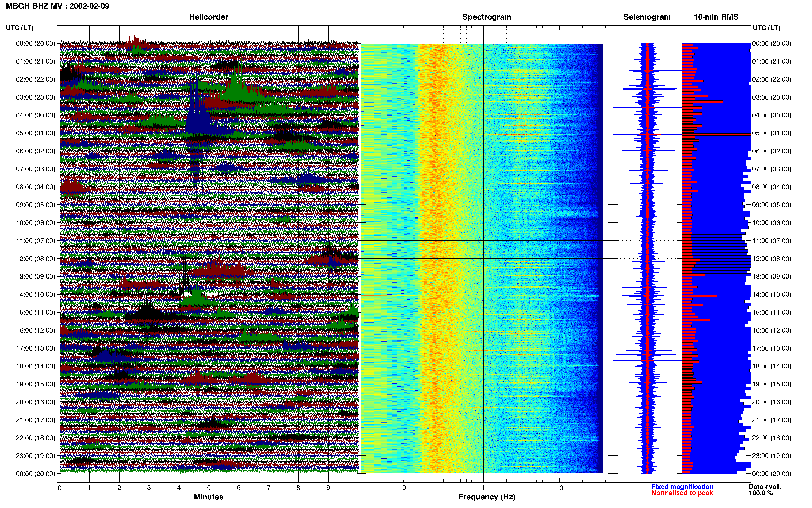Image resolution: width=812 pixels, height=508 pixels.
Task: Click the left '23:00 (19:00)' time label
Action: (x=36, y=456)
